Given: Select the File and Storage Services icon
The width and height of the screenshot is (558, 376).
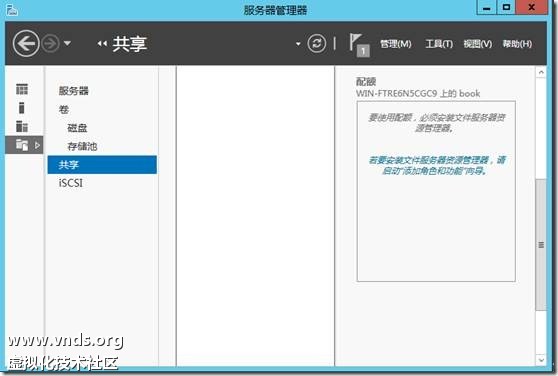Looking at the screenshot, I should point(22,145).
